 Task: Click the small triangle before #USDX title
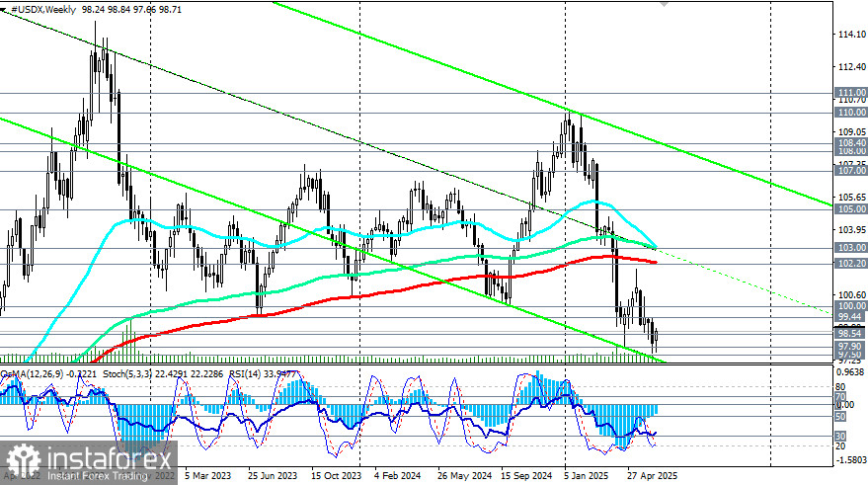[x=4, y=10]
